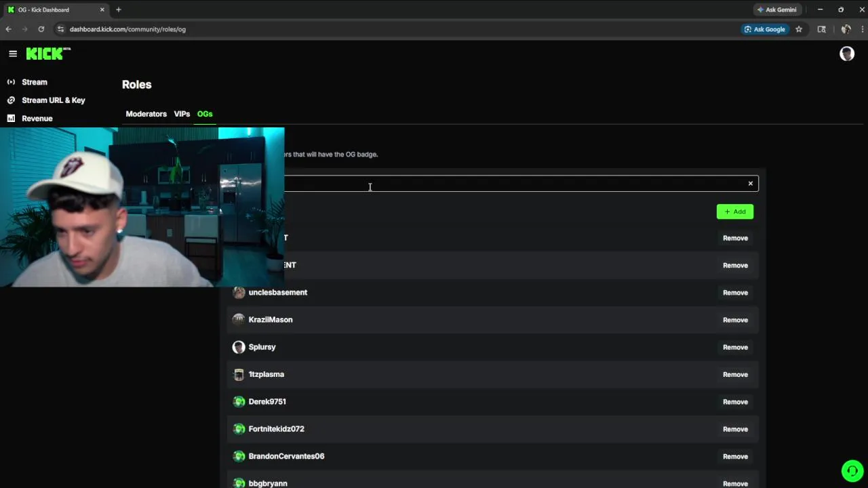Click the Stream broadcast icon
The height and width of the screenshot is (488, 868).
click(x=11, y=82)
